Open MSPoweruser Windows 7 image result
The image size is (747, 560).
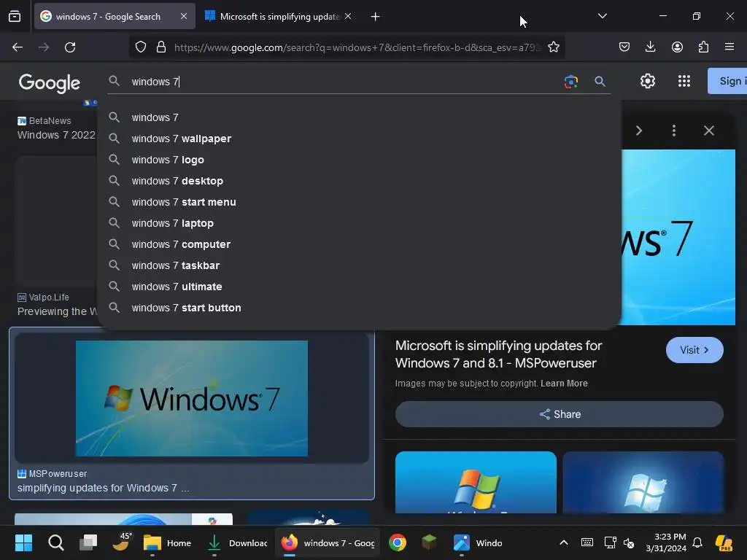pyautogui.click(x=192, y=398)
